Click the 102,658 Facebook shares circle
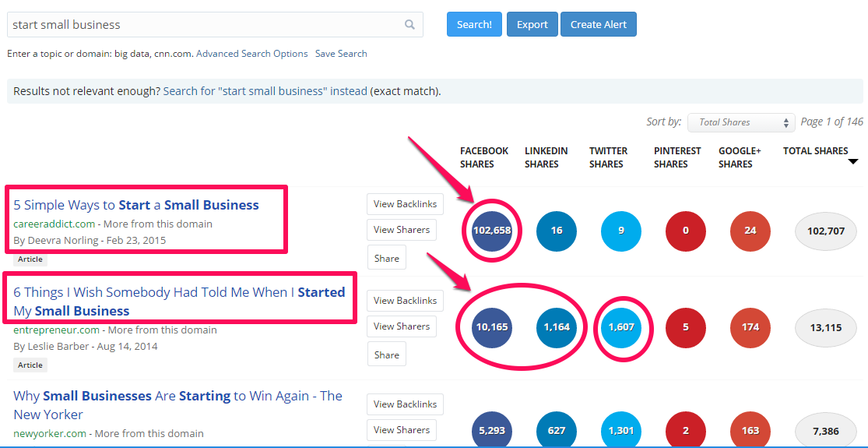This screenshot has width=868, height=448. (492, 231)
